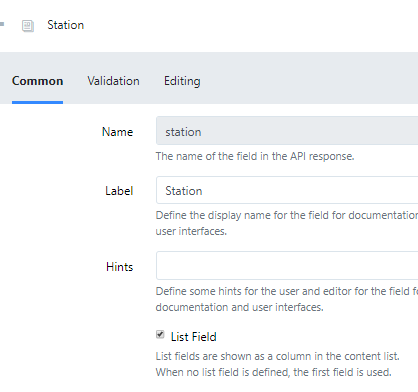
Task: Uncheck the List Field checkbox
Action: pyautogui.click(x=160, y=334)
